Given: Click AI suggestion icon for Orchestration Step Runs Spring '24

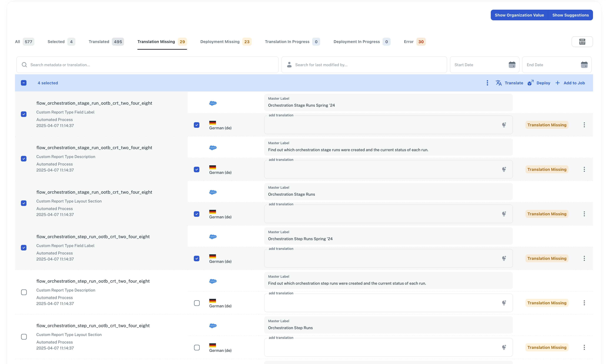Looking at the screenshot, I should (x=504, y=258).
